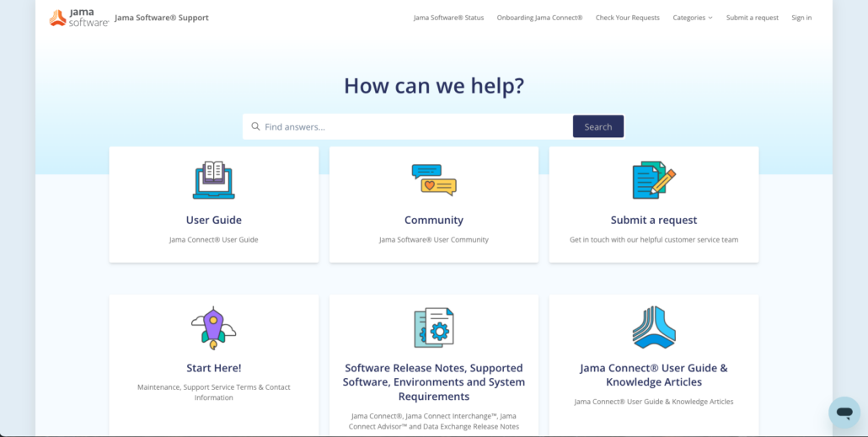Click the Sign in link
868x437 pixels.
click(801, 18)
